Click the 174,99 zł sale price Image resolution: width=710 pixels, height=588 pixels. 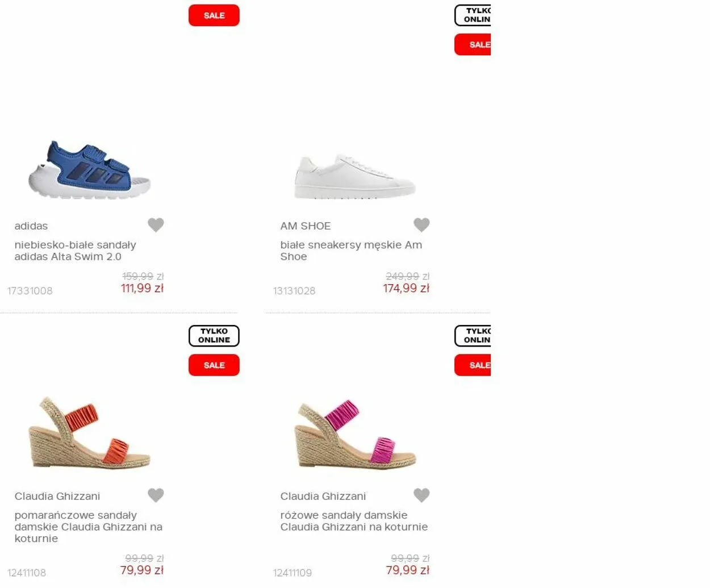pos(406,289)
